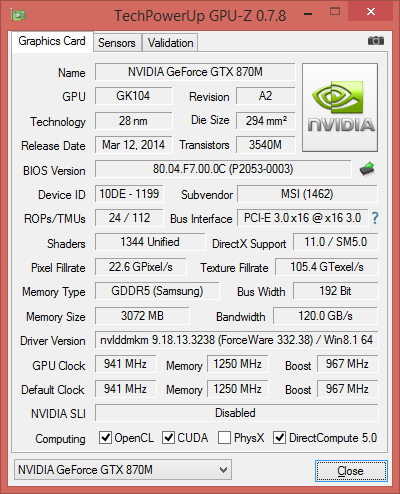The height and width of the screenshot is (494, 400).
Task: Click the Name field NVIDIA GeForce GTX 870M
Action: tap(195, 72)
